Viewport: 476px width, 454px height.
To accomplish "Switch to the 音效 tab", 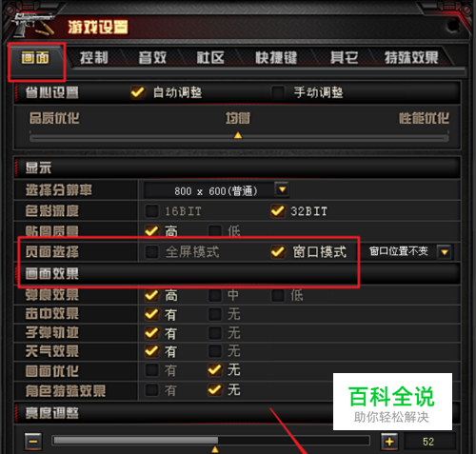I will (x=152, y=58).
